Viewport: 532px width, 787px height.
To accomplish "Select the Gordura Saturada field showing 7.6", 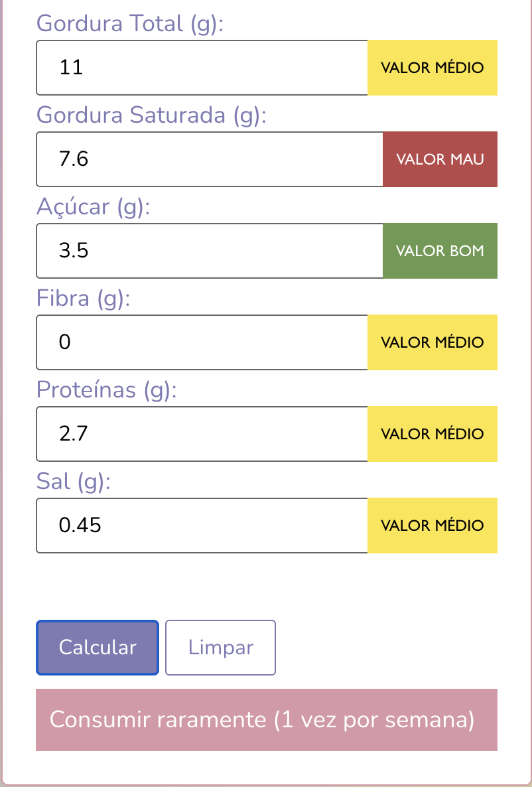I will 210,159.
